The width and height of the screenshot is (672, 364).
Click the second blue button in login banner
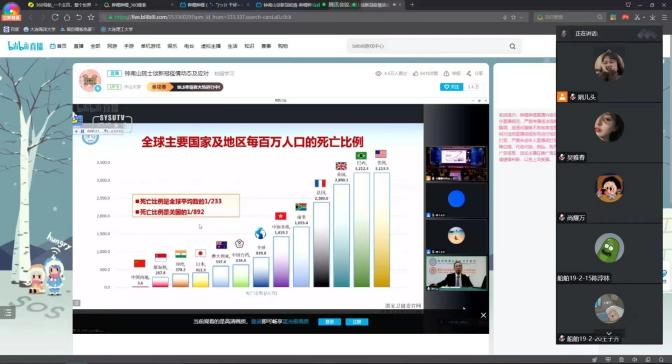point(357,322)
